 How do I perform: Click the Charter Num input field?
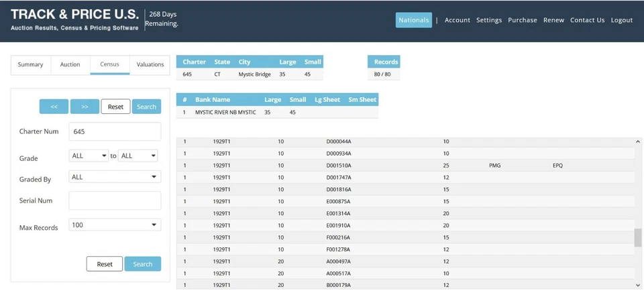point(115,131)
